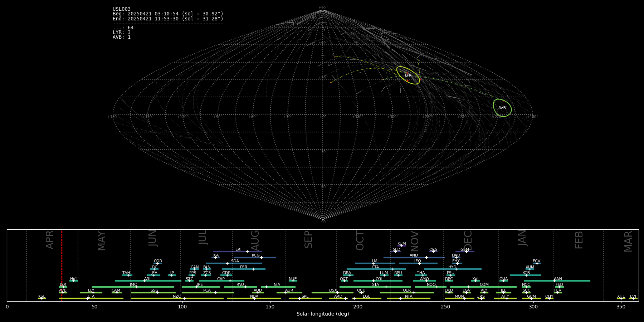Click the SSG shower label in timeline
The image size is (644, 322).
click(x=154, y=291)
